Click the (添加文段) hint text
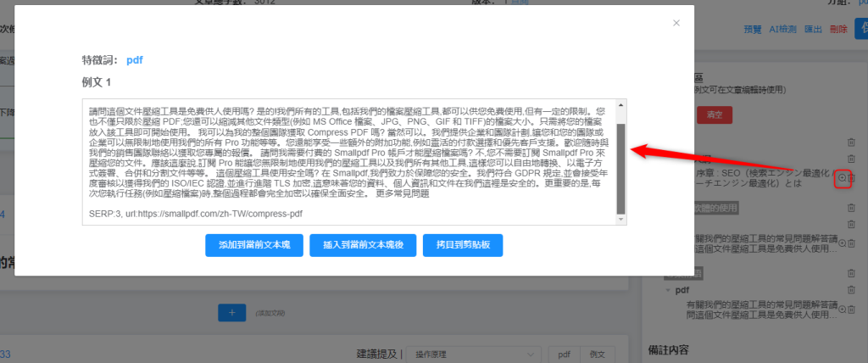 click(x=270, y=313)
